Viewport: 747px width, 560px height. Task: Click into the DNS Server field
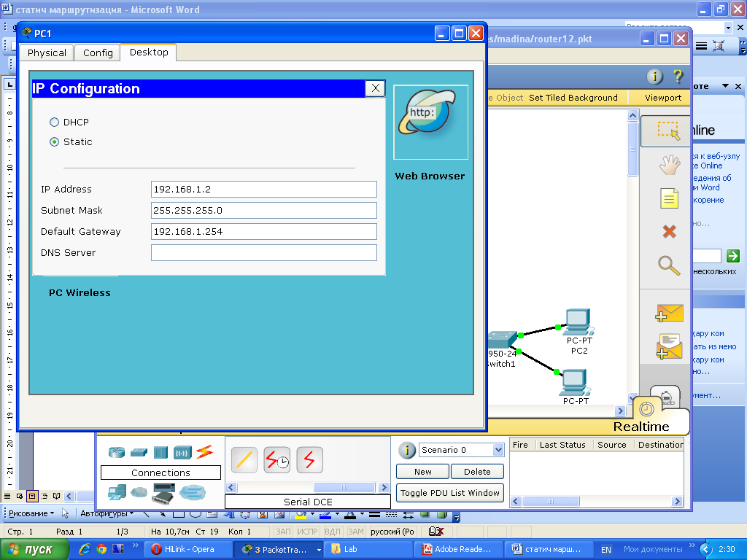click(x=264, y=253)
